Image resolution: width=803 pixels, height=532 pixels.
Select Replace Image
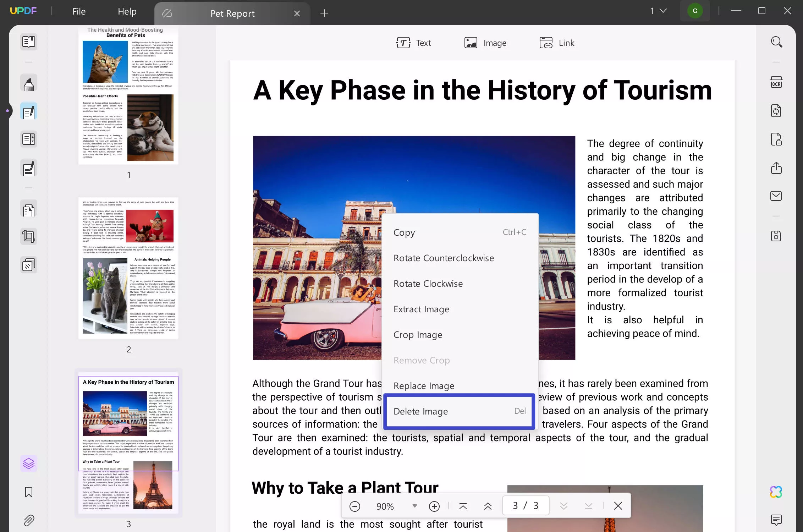tap(460, 386)
